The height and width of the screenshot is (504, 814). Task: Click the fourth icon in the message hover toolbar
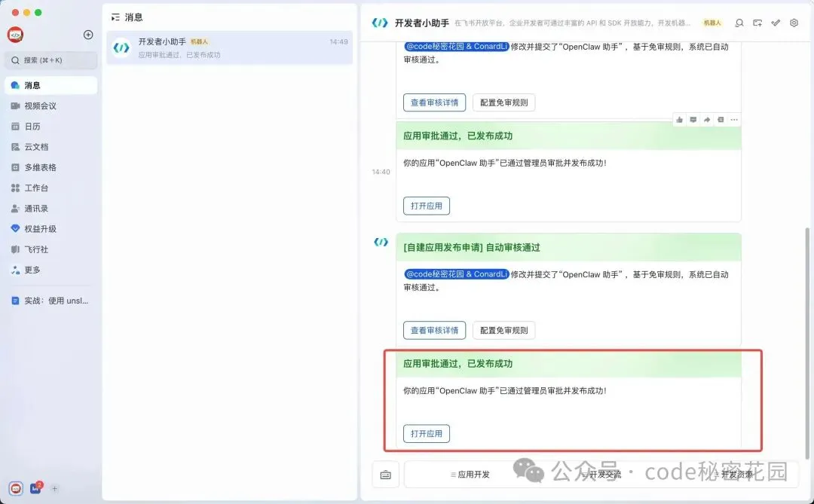(x=721, y=120)
